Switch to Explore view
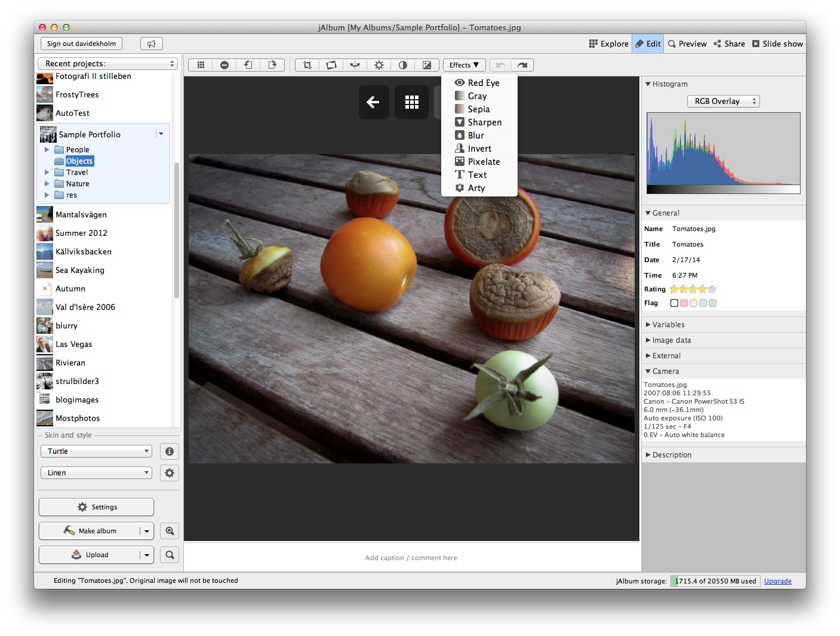Image resolution: width=840 pixels, height=636 pixels. pos(608,44)
